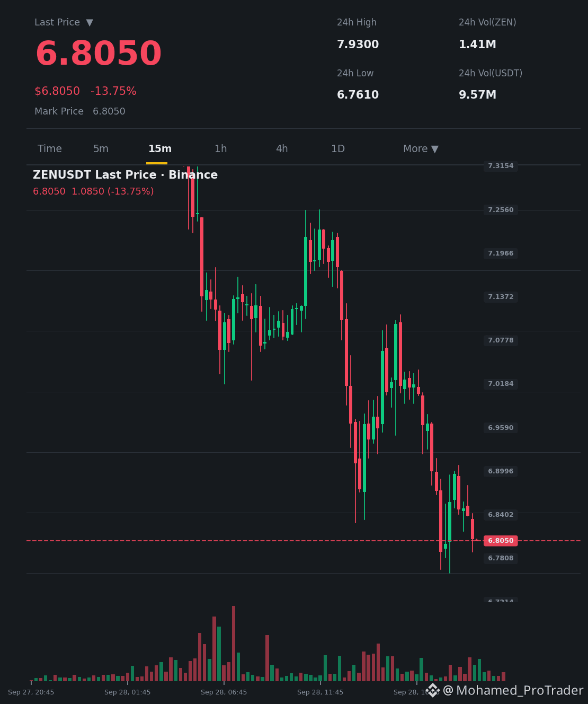588x704 pixels.
Task: Select the 15m timeframe tab
Action: pos(159,149)
